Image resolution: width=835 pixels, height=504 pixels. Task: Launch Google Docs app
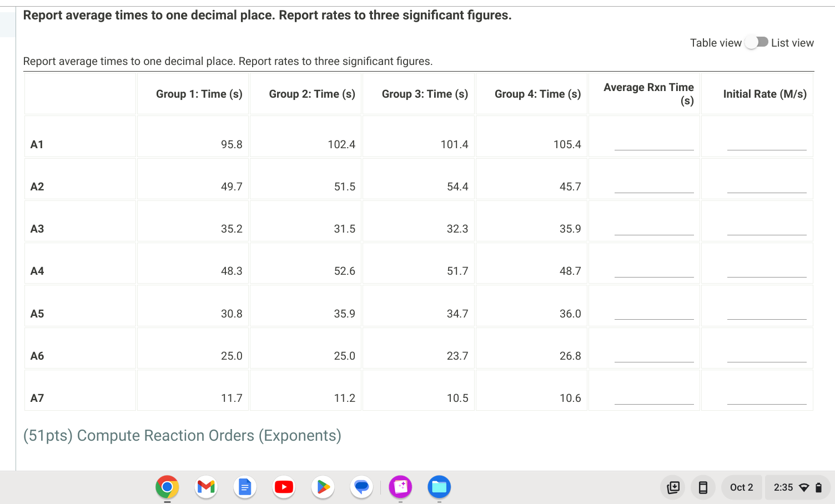tap(245, 487)
